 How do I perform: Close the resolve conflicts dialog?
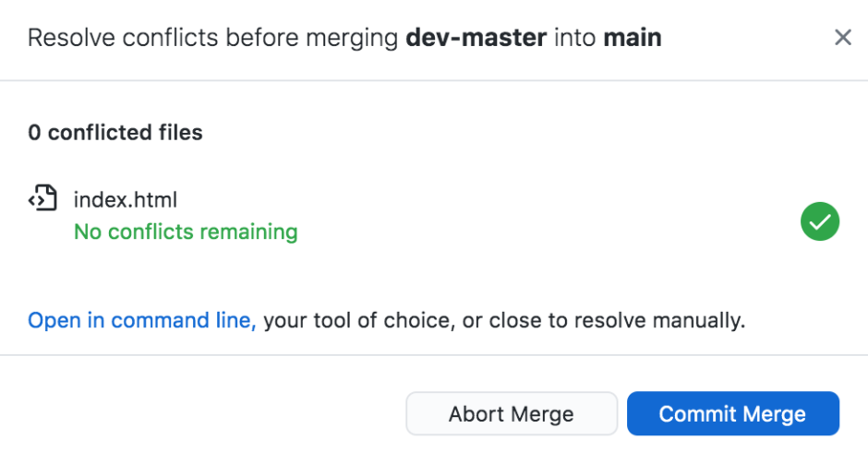pyautogui.click(x=842, y=38)
